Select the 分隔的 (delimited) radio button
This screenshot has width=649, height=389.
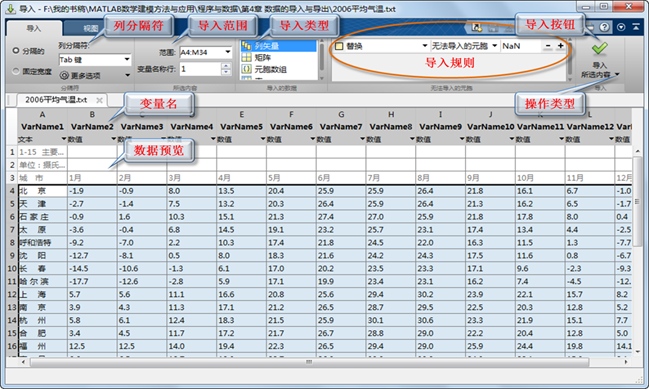(16, 50)
